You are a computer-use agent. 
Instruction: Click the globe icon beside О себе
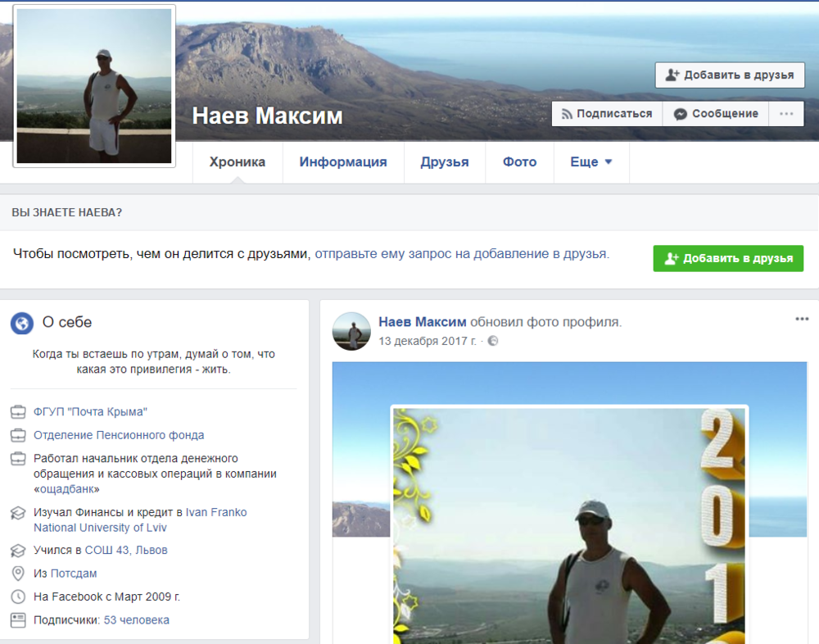(x=22, y=323)
